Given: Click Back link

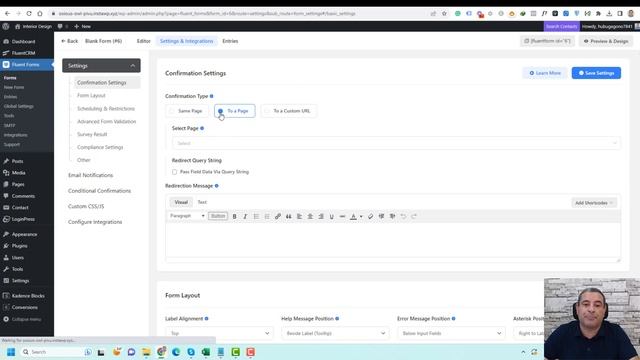Looking at the screenshot, I should tap(69, 41).
